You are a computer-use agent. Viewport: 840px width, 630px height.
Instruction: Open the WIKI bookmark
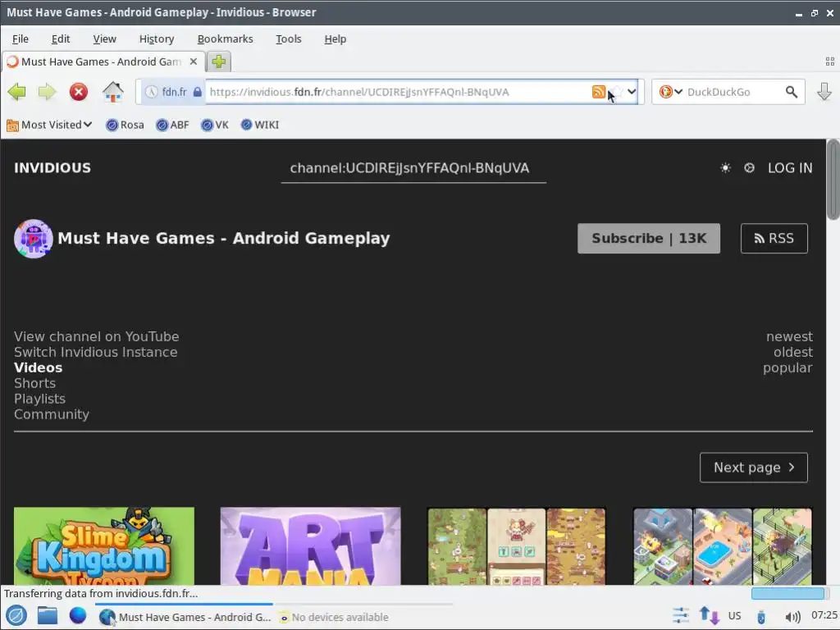(x=260, y=125)
